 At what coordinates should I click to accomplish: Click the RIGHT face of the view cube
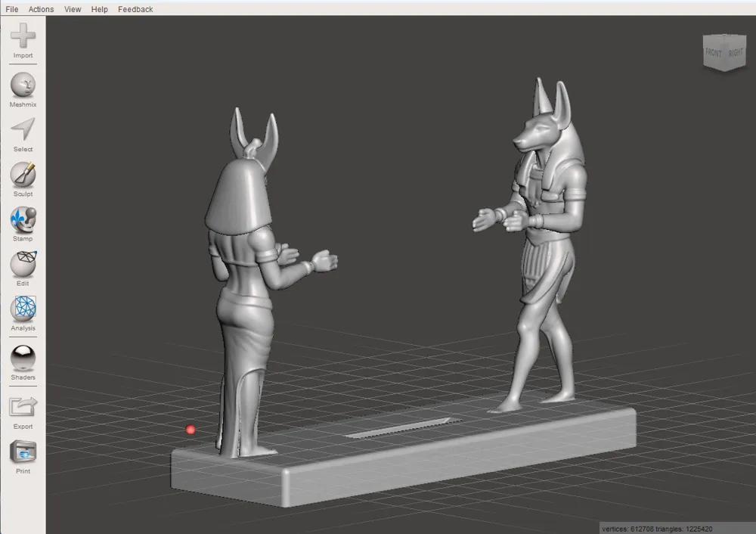coord(736,53)
